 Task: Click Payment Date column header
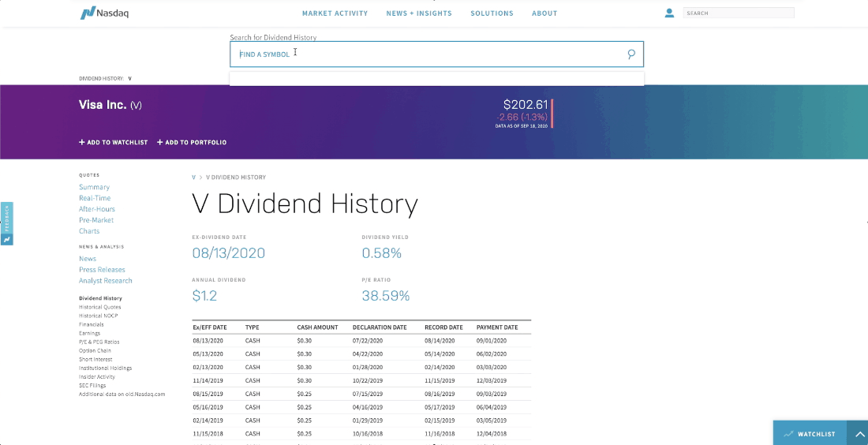pos(497,327)
